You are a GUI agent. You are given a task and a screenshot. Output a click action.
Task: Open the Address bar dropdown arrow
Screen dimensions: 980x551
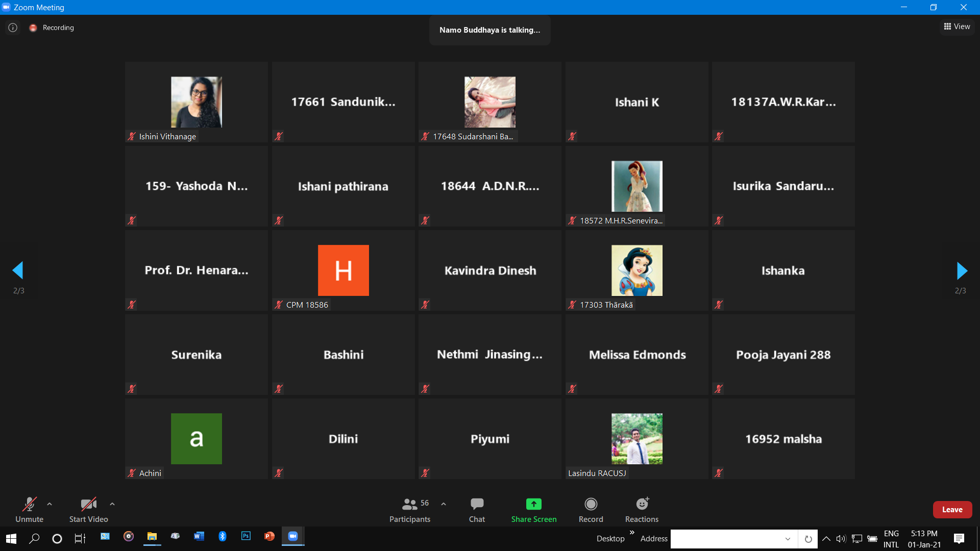(x=788, y=539)
